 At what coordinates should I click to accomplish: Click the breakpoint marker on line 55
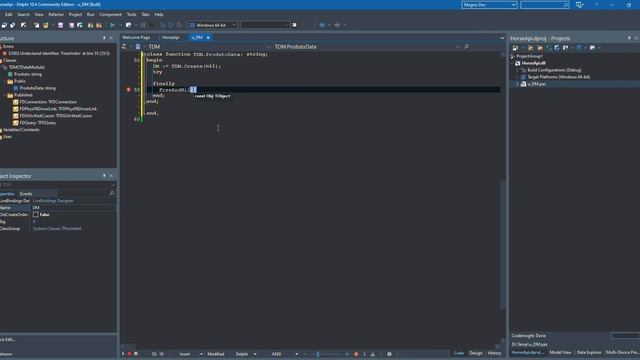coord(129,89)
